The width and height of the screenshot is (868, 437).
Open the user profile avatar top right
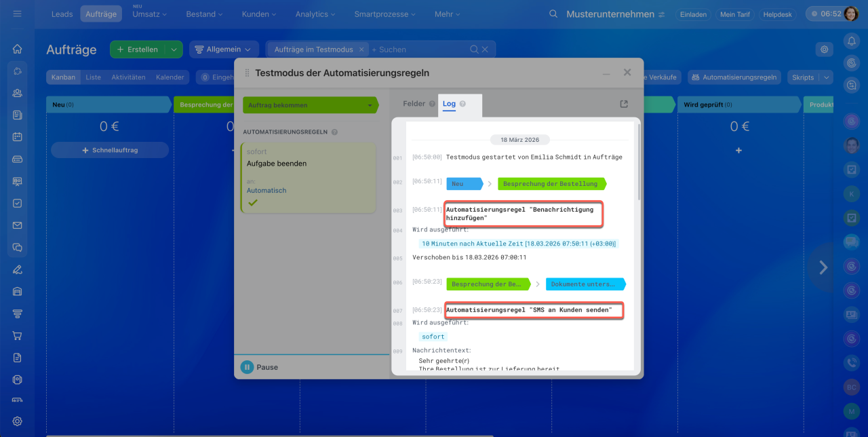point(852,14)
